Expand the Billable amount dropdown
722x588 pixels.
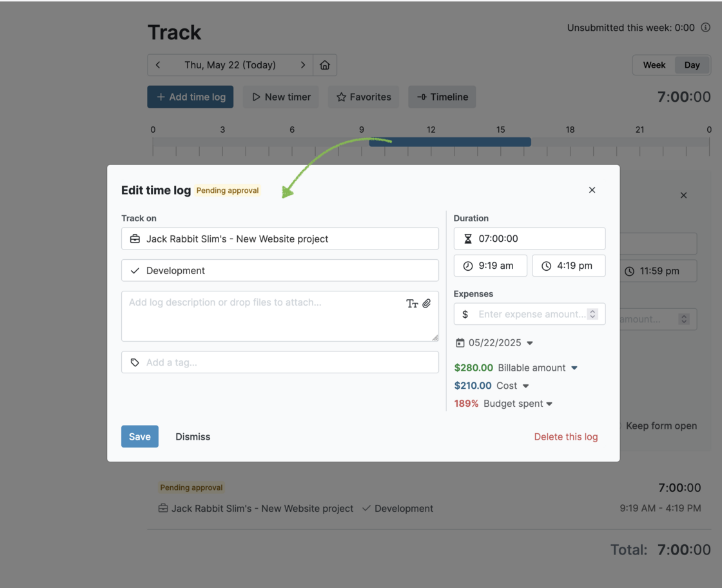[x=574, y=368]
